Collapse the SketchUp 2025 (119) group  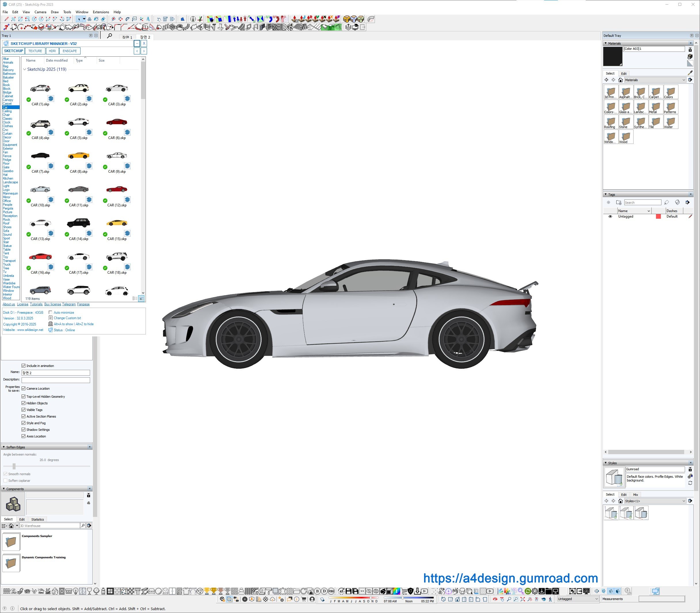(25, 69)
